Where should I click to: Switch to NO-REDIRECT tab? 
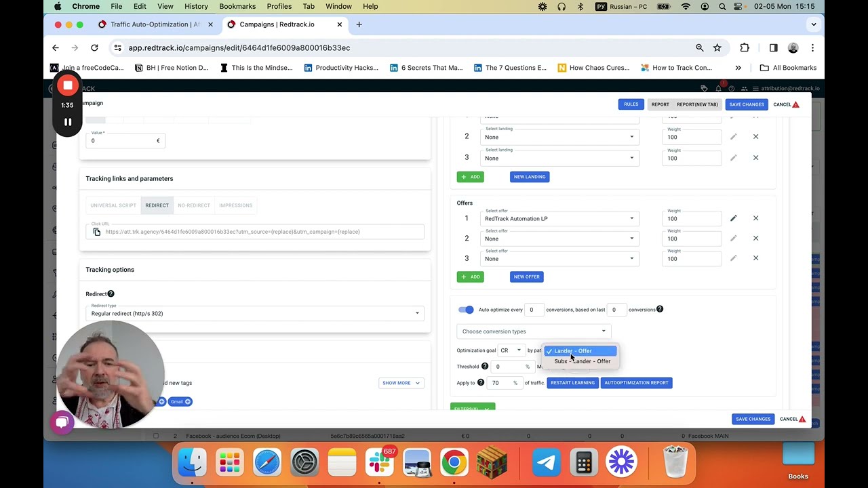pyautogui.click(x=194, y=205)
